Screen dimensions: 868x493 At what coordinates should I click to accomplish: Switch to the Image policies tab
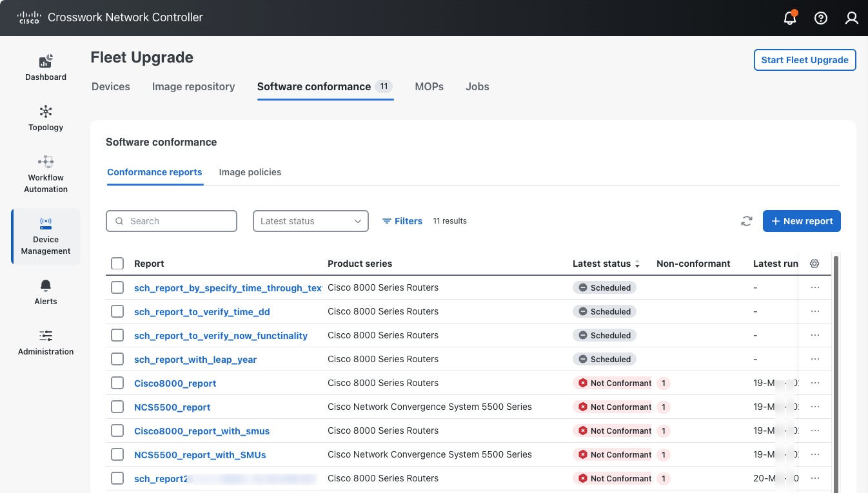tap(250, 172)
